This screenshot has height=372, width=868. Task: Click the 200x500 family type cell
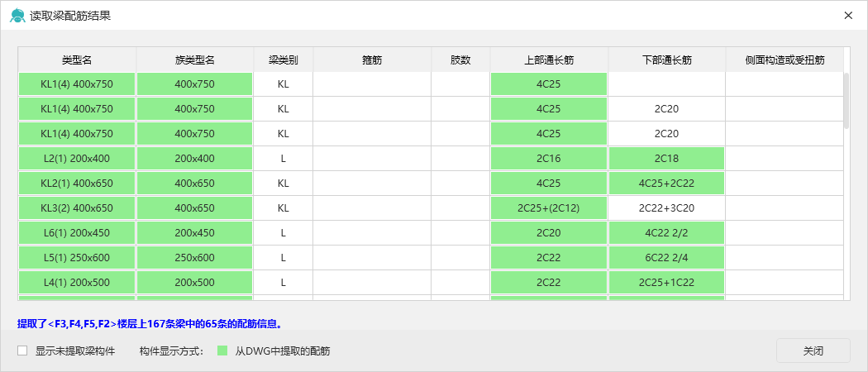[x=195, y=283]
